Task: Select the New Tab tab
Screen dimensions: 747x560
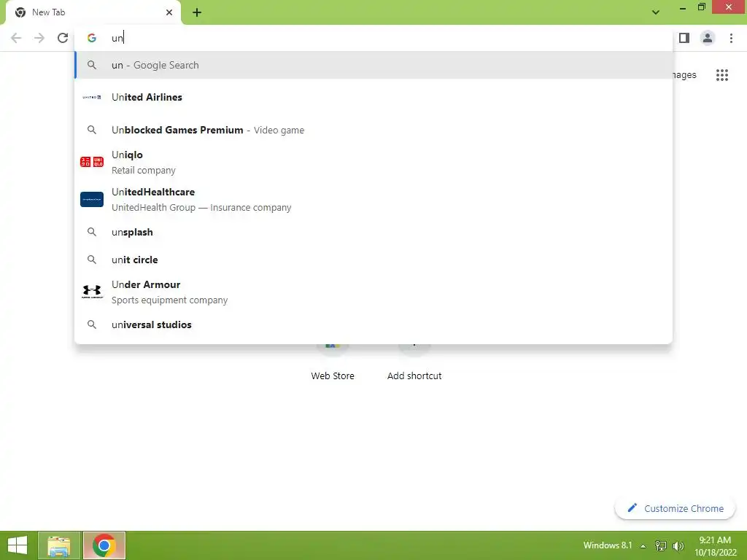Action: (93, 12)
